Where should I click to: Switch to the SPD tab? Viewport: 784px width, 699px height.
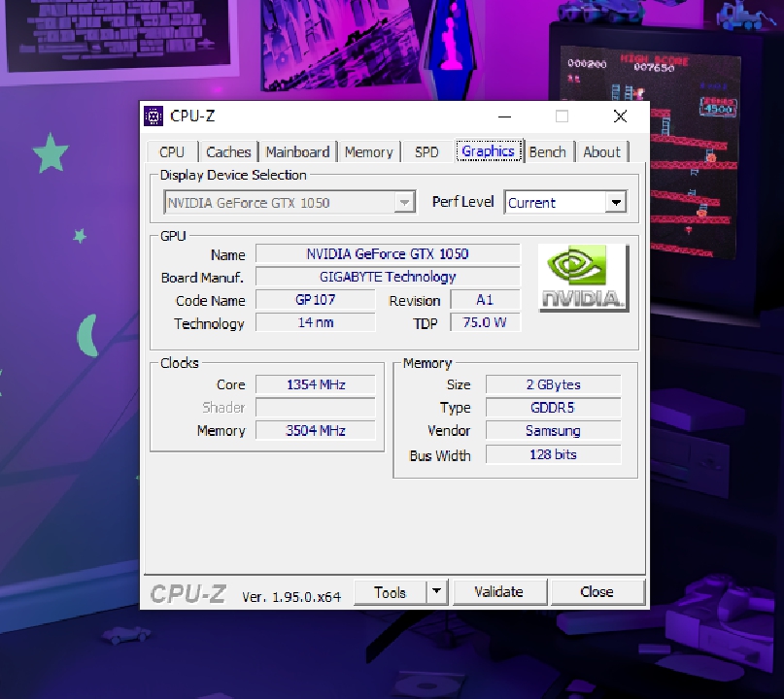pos(426,152)
